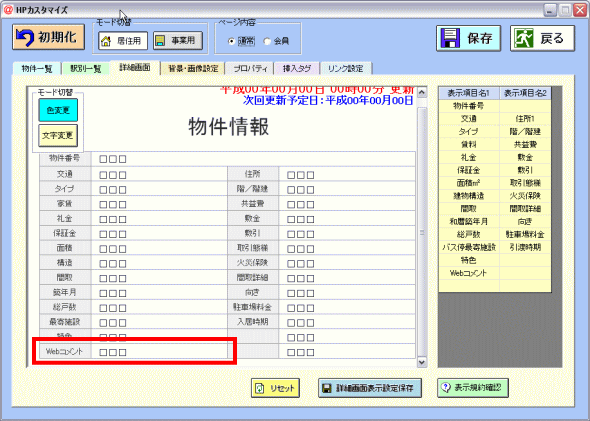Select 駐車場料金 in 表示項目名2 column
This screenshot has width=590, height=421.
525,234
